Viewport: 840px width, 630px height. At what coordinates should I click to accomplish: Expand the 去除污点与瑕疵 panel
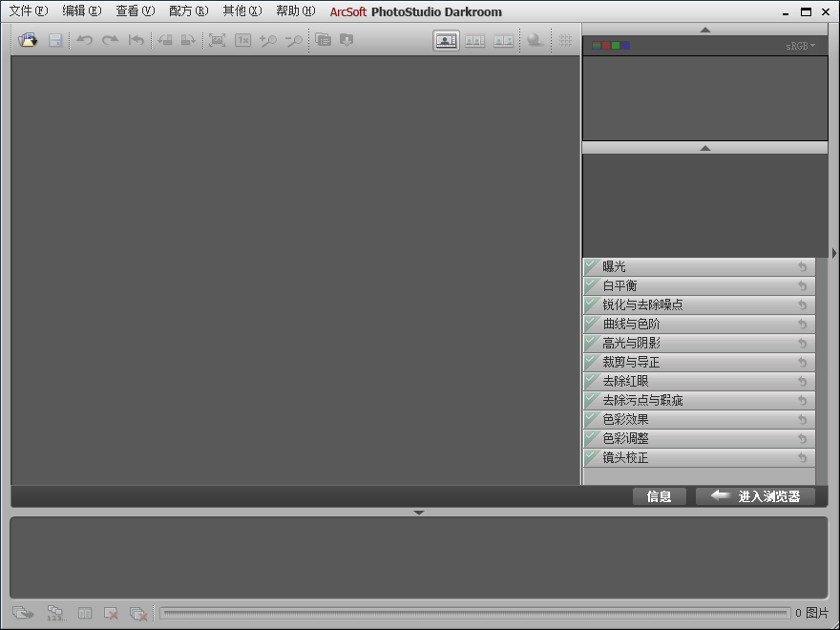(699, 400)
